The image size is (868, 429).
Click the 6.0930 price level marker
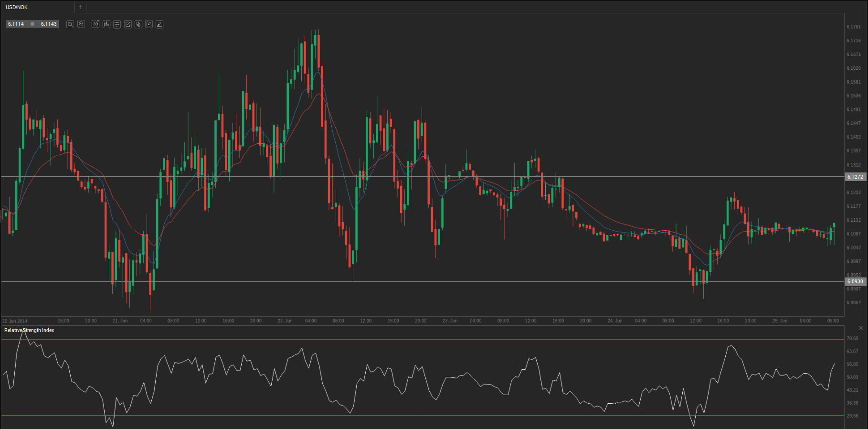tap(855, 281)
